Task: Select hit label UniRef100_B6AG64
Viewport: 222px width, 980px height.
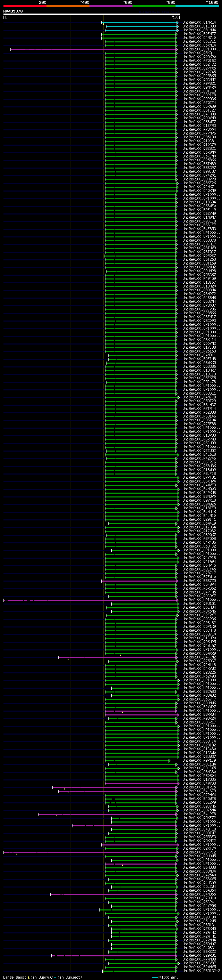Action: (199, 890)
